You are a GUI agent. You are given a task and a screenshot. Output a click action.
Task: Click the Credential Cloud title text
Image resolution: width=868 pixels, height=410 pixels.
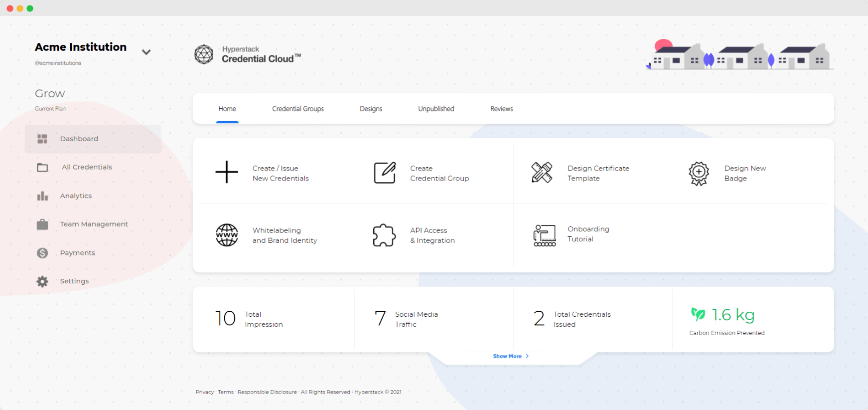[x=261, y=59]
